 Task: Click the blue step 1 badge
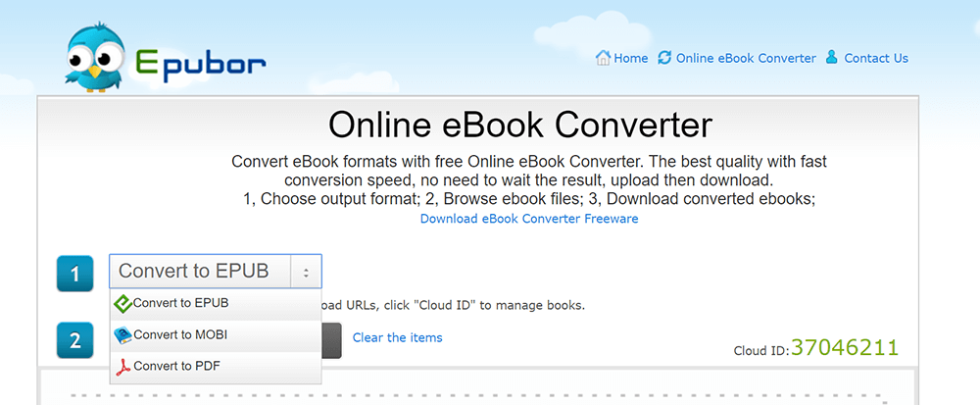tap(75, 274)
